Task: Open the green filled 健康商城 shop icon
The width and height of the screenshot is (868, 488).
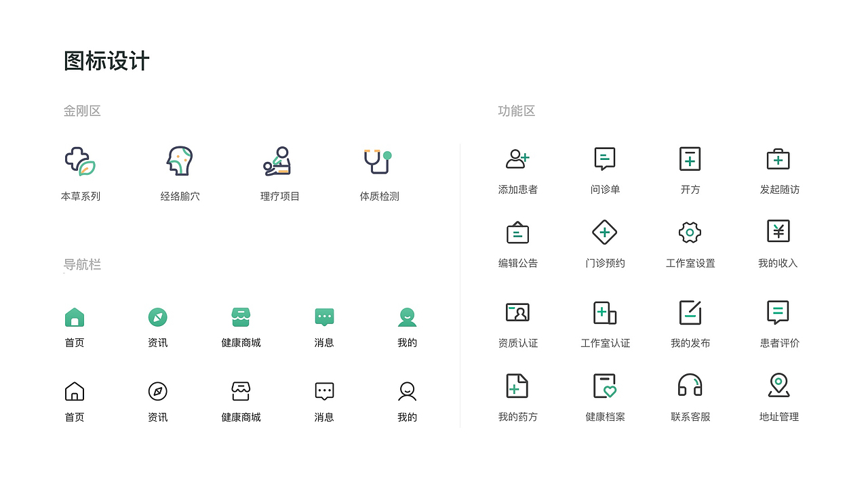Action: coord(241,317)
